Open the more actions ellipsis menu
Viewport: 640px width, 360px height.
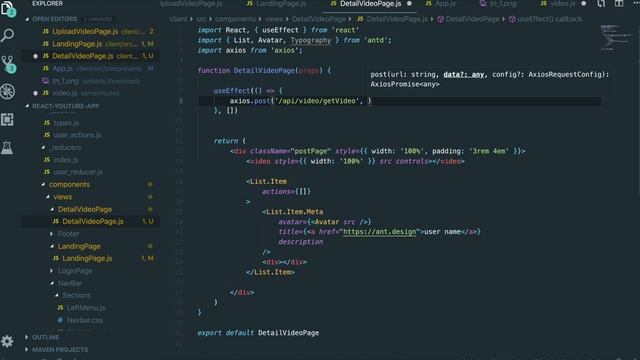point(636,3)
